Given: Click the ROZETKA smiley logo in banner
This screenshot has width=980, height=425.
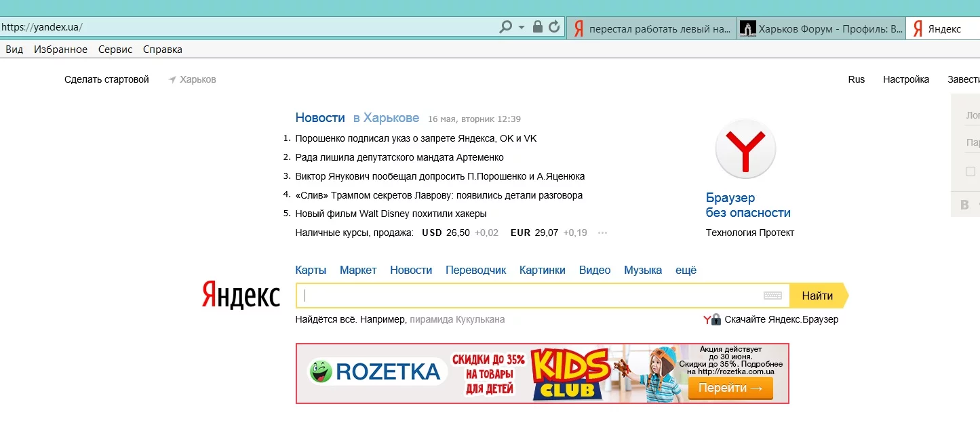Looking at the screenshot, I should [321, 371].
